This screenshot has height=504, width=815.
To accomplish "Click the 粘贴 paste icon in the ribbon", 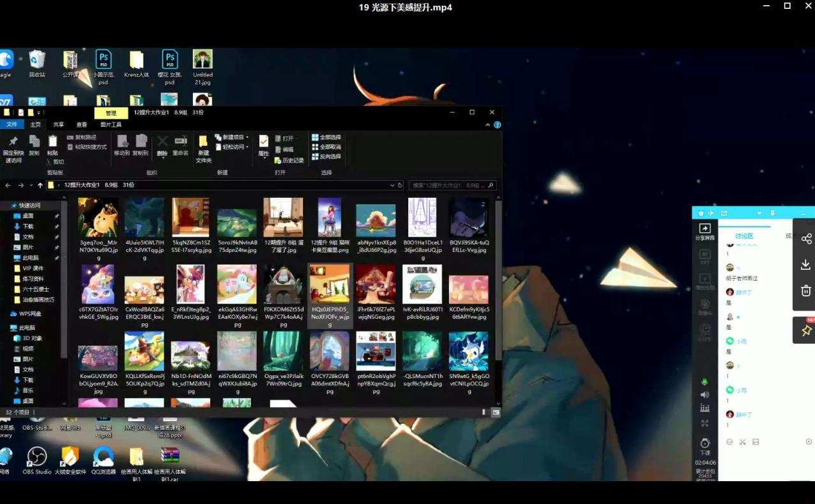I will pyautogui.click(x=52, y=141).
